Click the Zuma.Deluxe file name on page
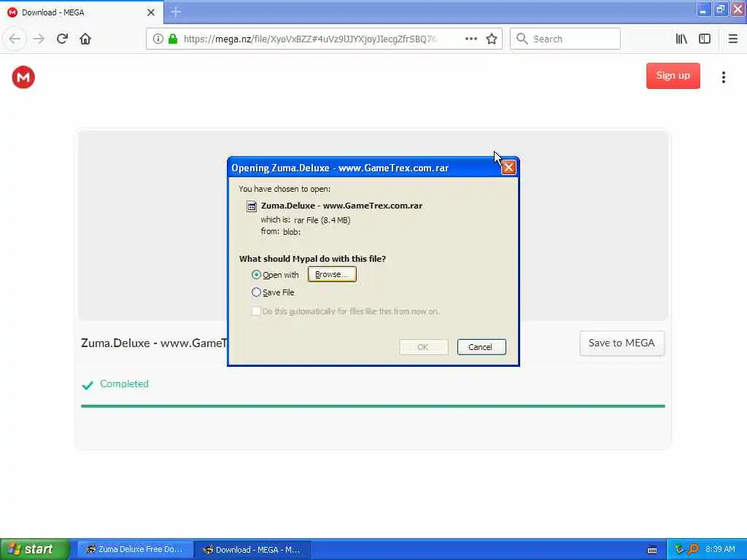The width and height of the screenshot is (747, 560). pos(154,343)
